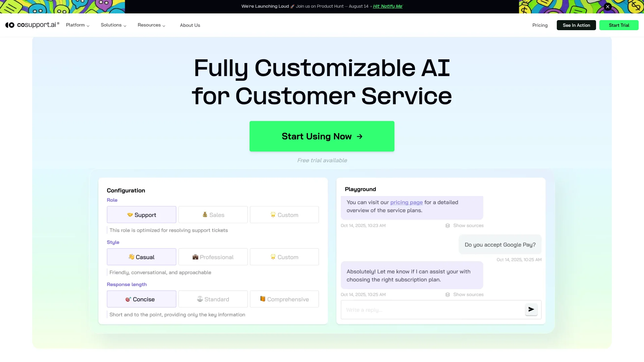Click the Start Using Now button
Image resolution: width=644 pixels, height=362 pixels.
point(322,136)
